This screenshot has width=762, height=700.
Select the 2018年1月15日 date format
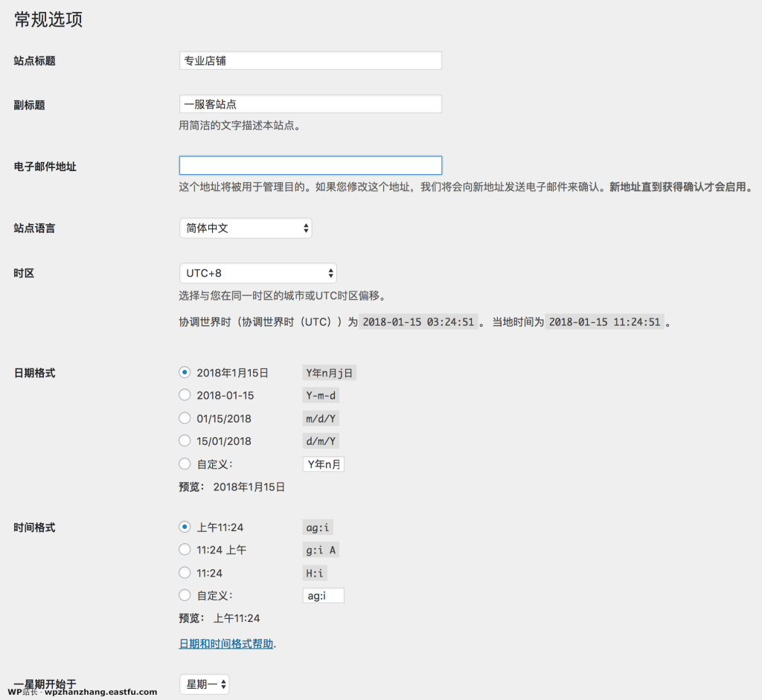(x=185, y=372)
